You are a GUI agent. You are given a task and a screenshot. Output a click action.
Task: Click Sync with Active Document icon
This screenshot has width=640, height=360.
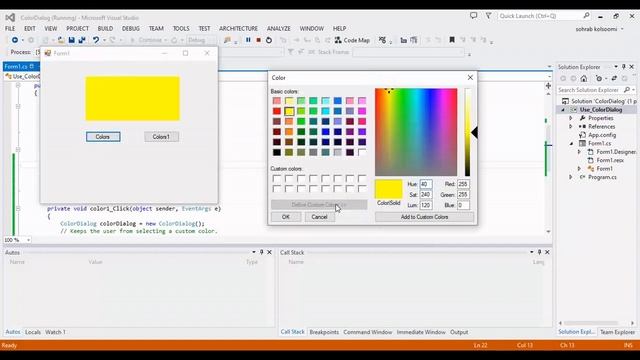click(614, 78)
